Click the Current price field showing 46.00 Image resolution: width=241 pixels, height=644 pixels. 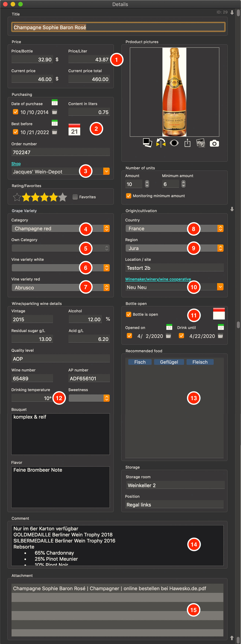(x=32, y=79)
